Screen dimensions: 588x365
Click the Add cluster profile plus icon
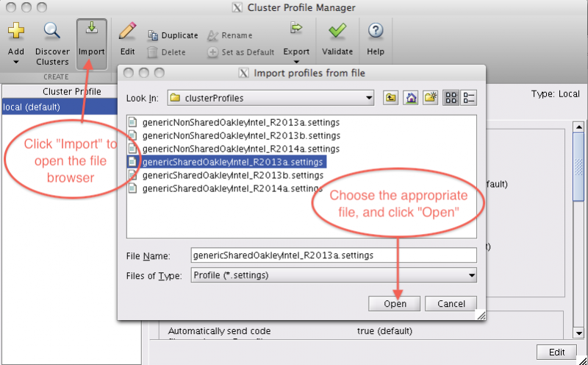pyautogui.click(x=15, y=30)
